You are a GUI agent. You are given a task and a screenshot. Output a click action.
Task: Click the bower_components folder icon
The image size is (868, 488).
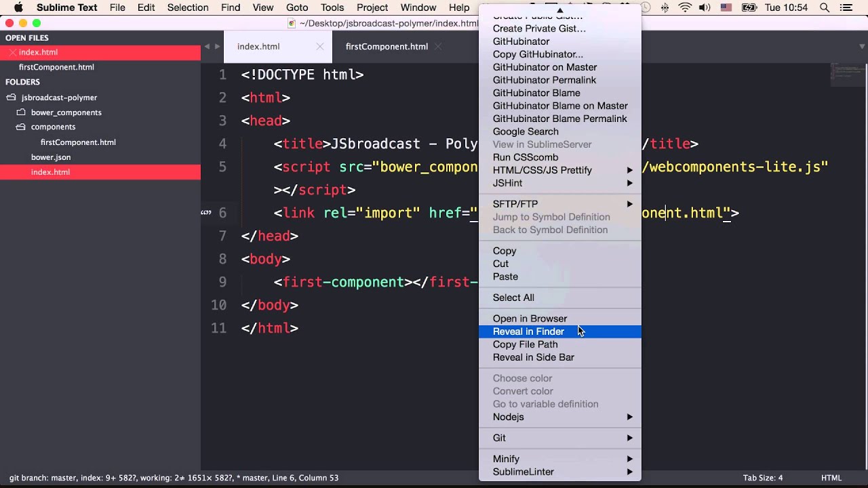click(x=20, y=113)
